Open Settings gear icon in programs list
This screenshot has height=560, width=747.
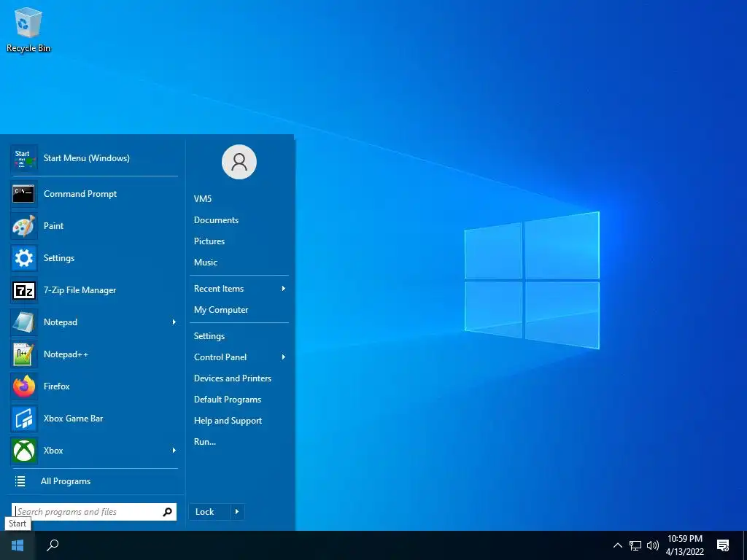point(24,258)
